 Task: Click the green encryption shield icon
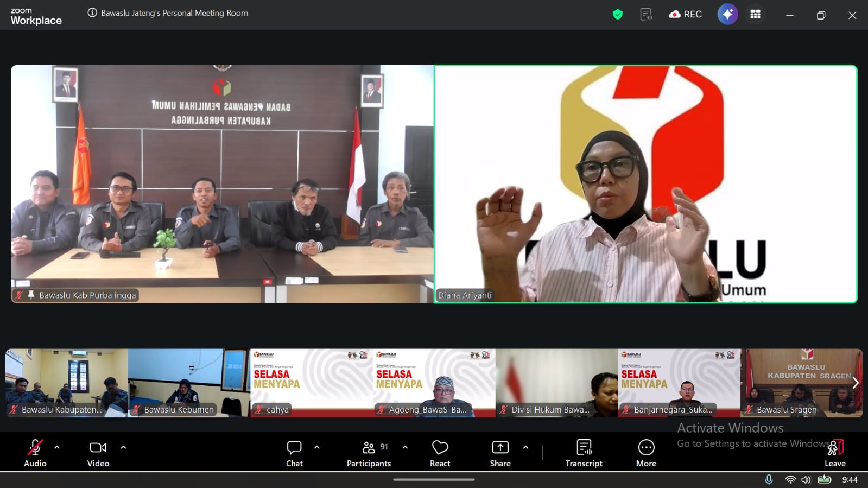[617, 15]
